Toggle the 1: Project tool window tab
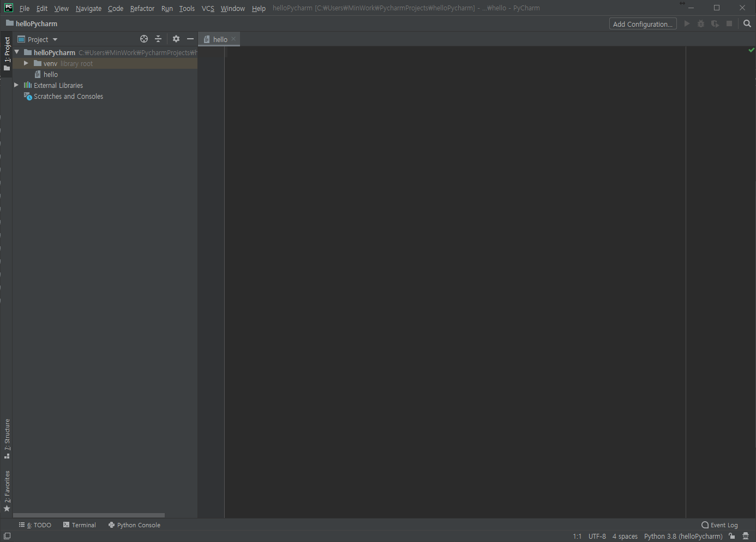The width and height of the screenshot is (756, 542). pos(7,53)
